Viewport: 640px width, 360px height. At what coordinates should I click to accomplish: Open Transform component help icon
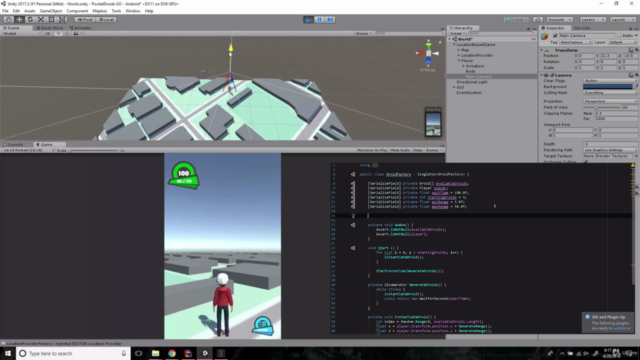[x=631, y=50]
